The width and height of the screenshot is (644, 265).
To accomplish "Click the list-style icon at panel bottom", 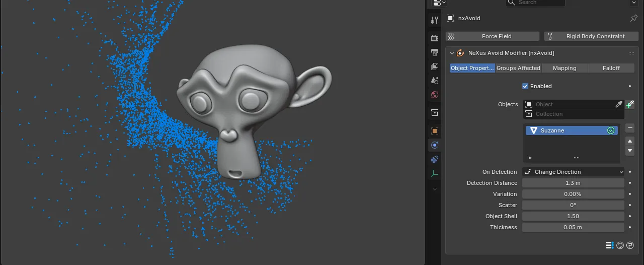I will [x=609, y=245].
